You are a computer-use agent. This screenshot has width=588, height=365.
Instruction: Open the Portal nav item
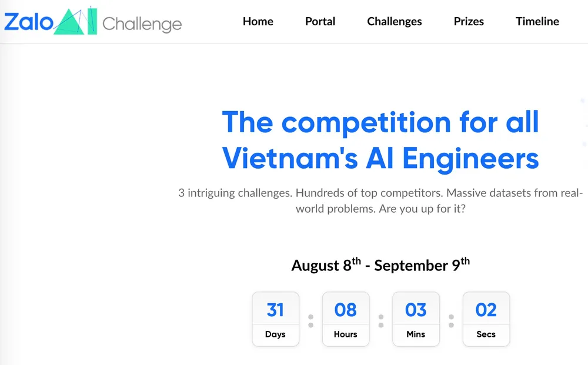coord(320,21)
